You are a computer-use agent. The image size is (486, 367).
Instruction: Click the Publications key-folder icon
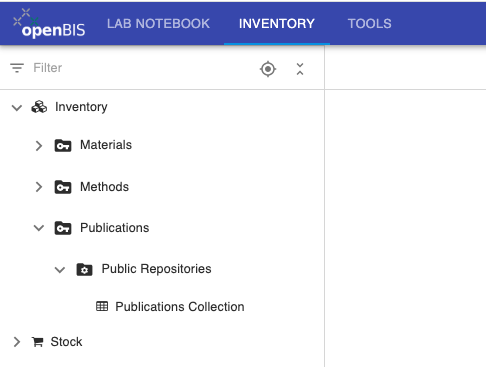(63, 228)
